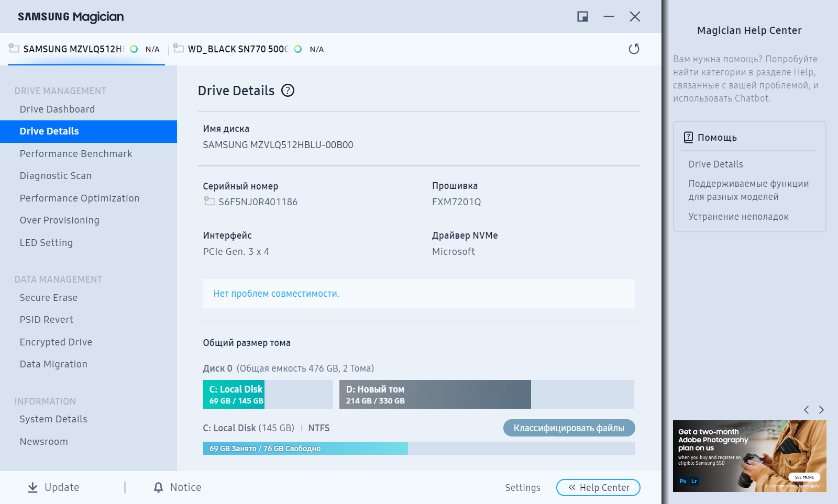Show next ad with right arrow
838x504 pixels.
821,410
